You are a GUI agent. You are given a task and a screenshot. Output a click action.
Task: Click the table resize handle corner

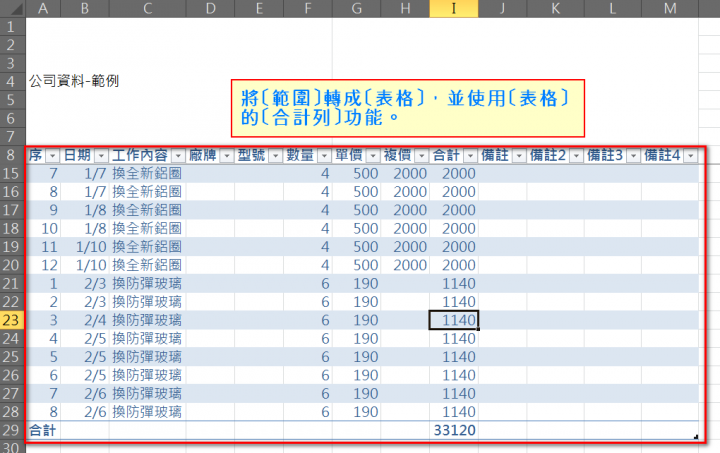[696, 437]
